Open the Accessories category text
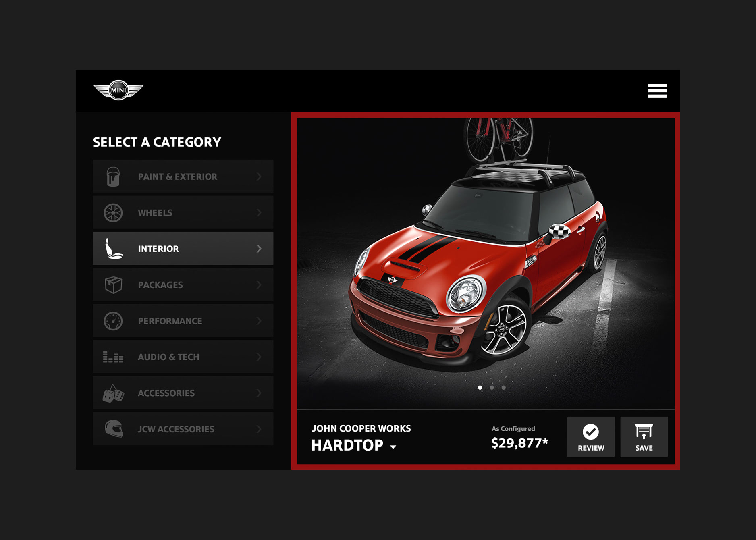This screenshot has height=540, width=756. [x=166, y=393]
